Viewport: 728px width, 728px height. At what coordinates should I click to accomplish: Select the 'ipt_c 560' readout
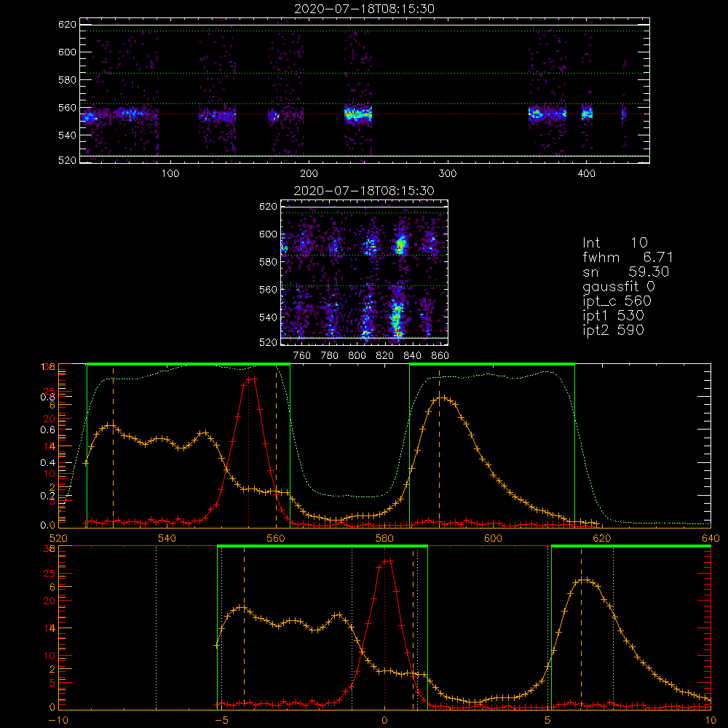click(617, 301)
